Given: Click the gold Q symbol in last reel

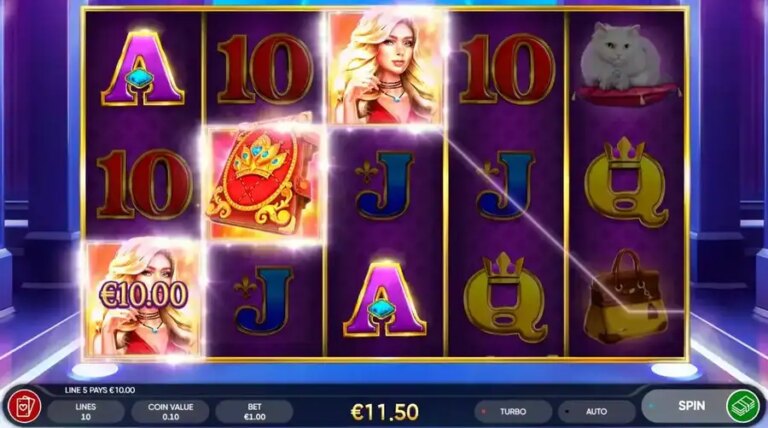Looking at the screenshot, I should (x=626, y=182).
